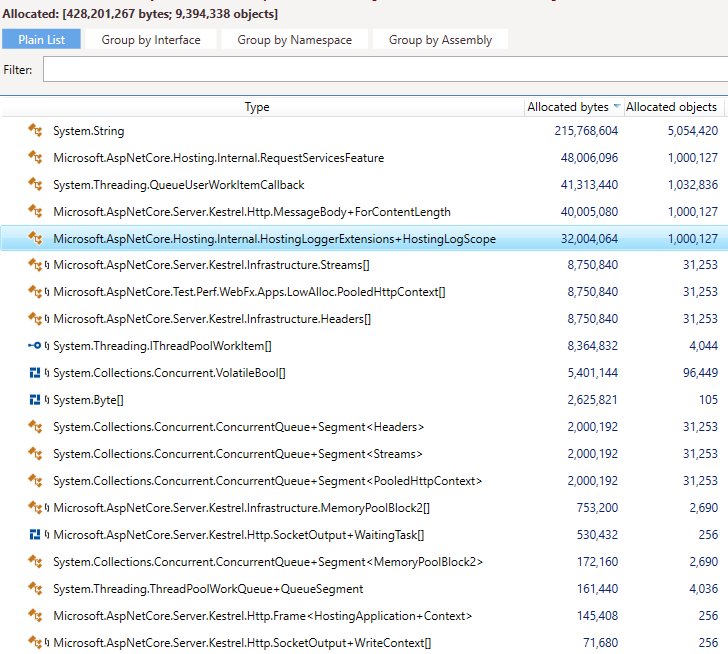Click the 8,364,832 allocated bytes value
This screenshot has width=728, height=654.
[592, 345]
